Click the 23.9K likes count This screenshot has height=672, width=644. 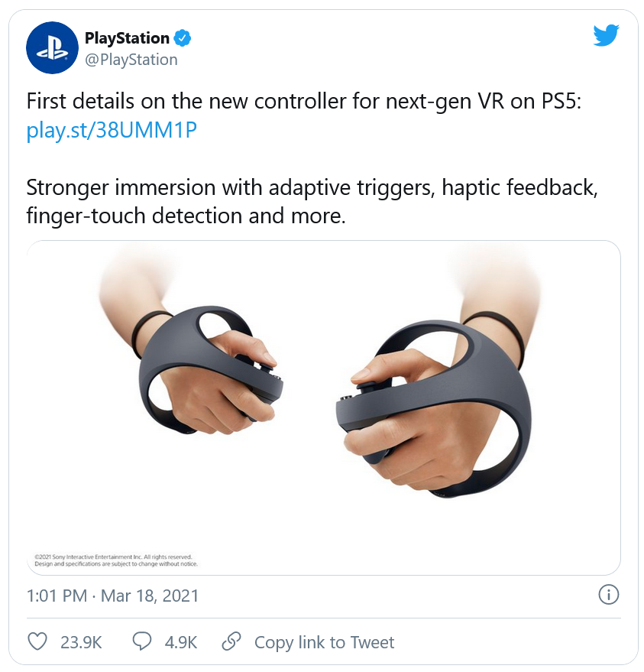tap(81, 642)
